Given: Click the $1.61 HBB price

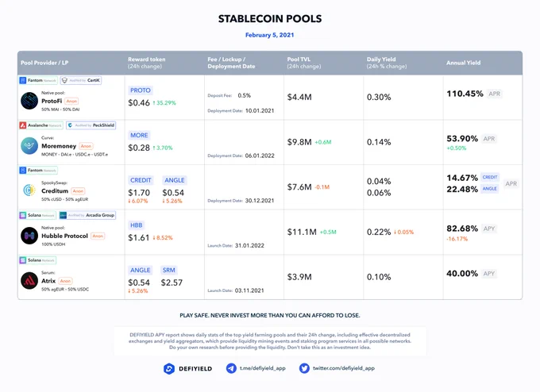Looking at the screenshot, I should [x=139, y=238].
